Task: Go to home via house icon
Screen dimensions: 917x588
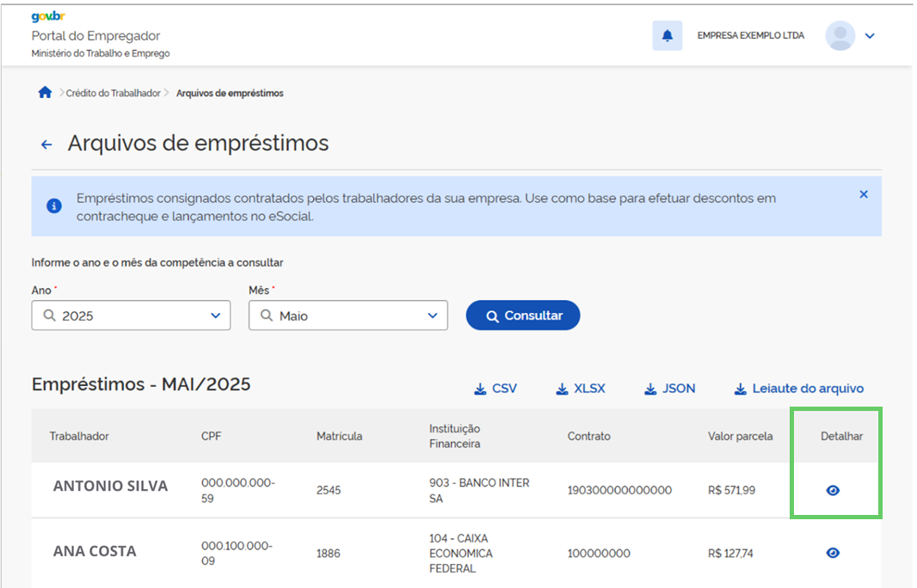Action: point(45,92)
